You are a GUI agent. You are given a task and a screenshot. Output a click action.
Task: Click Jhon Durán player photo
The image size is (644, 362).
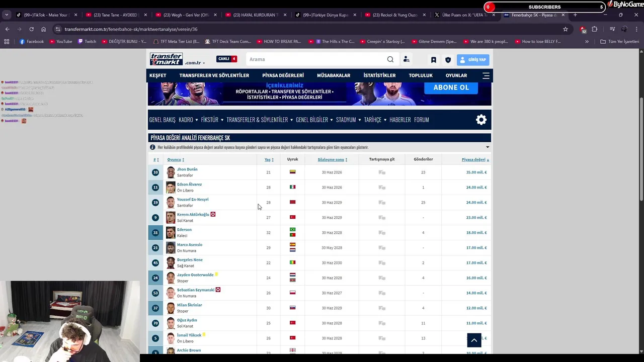click(x=171, y=172)
